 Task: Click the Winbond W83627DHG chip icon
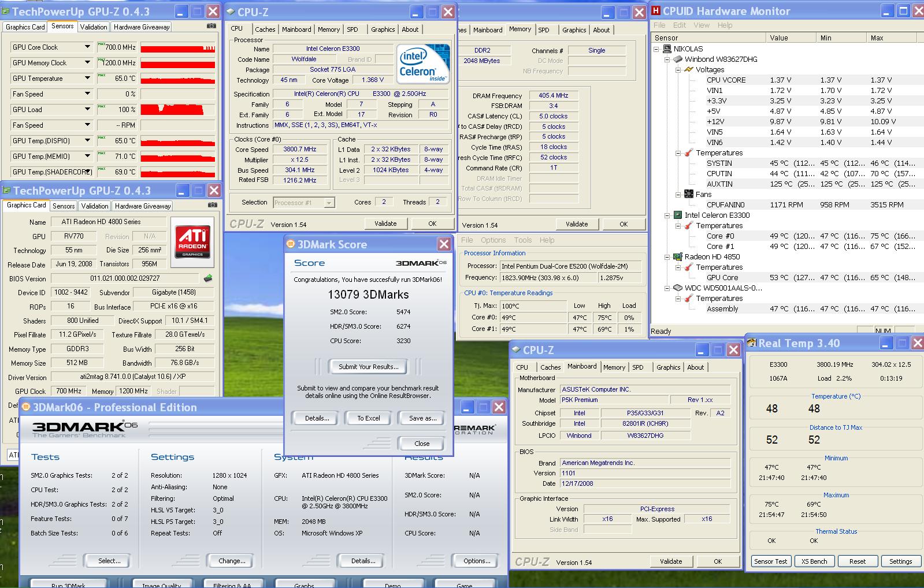point(678,59)
